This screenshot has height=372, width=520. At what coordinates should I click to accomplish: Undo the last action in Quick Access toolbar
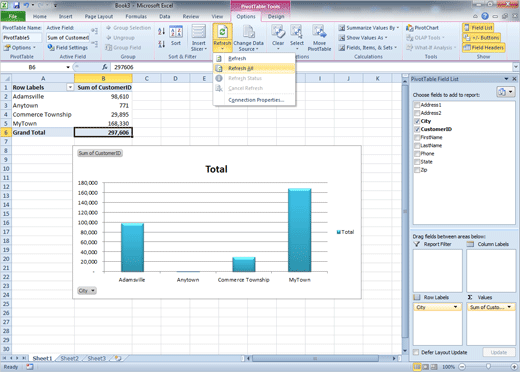[x=26, y=5]
